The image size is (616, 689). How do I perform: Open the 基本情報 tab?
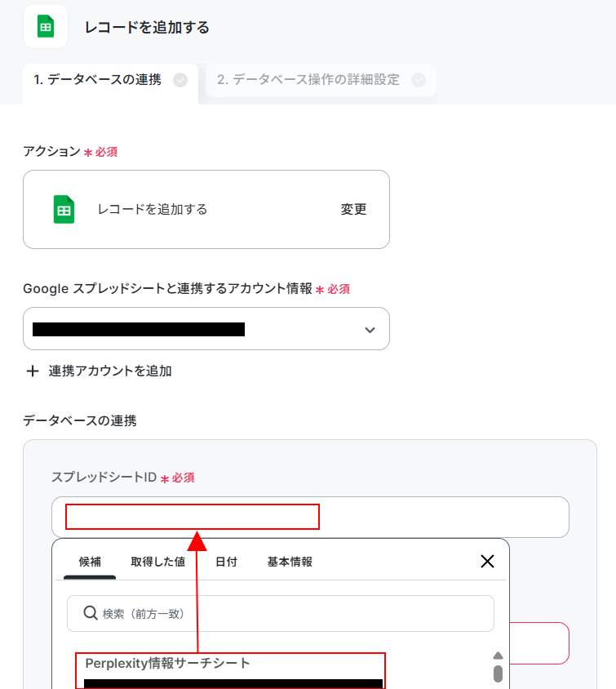coord(290,562)
